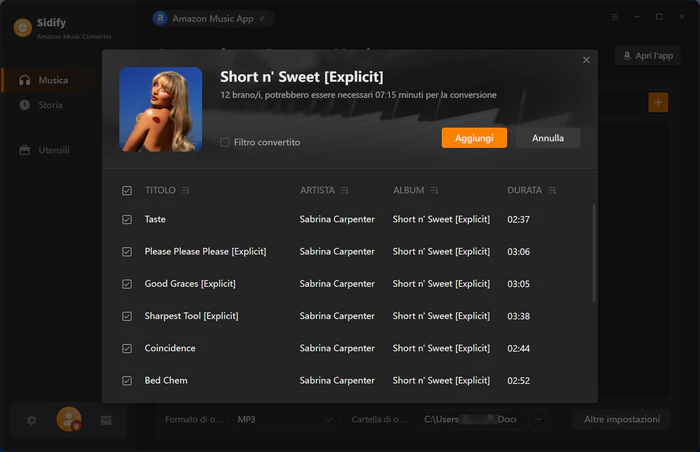Click the orange plus add button
The width and height of the screenshot is (700, 452).
[x=658, y=102]
